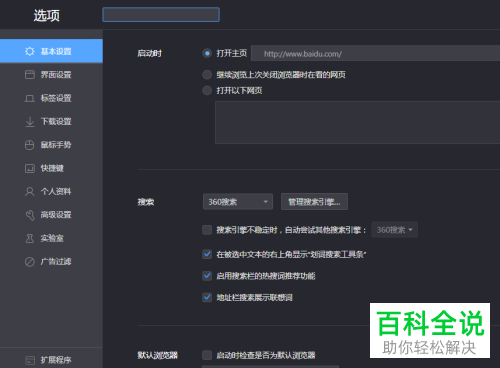Image resolution: width=500 pixels, height=368 pixels.
Task: Click the 标签设置 tab icon
Action: pos(30,98)
